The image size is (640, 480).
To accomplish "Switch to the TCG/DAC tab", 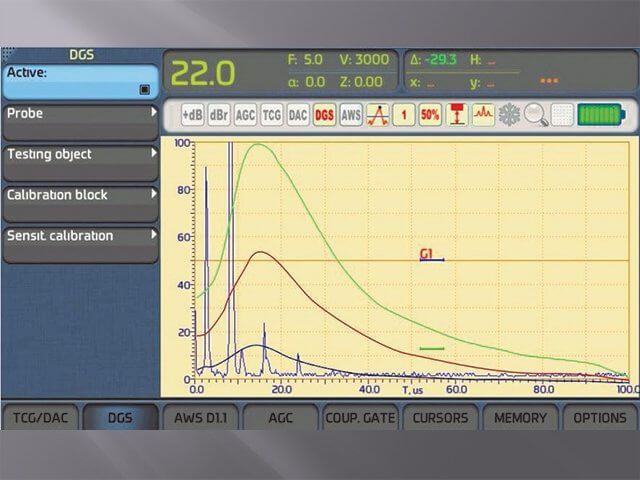I will click(x=39, y=417).
